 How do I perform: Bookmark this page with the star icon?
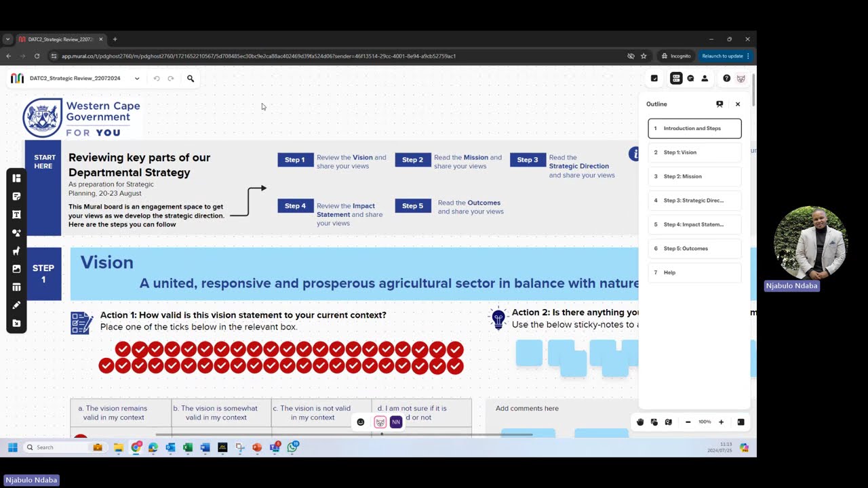click(644, 56)
